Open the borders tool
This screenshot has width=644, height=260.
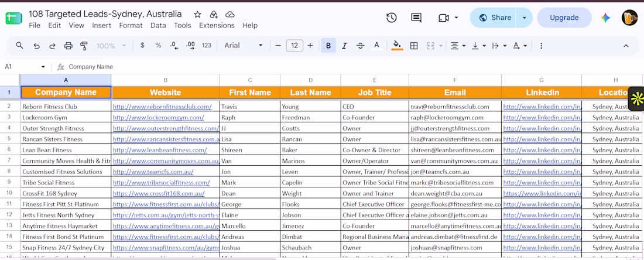tap(414, 46)
